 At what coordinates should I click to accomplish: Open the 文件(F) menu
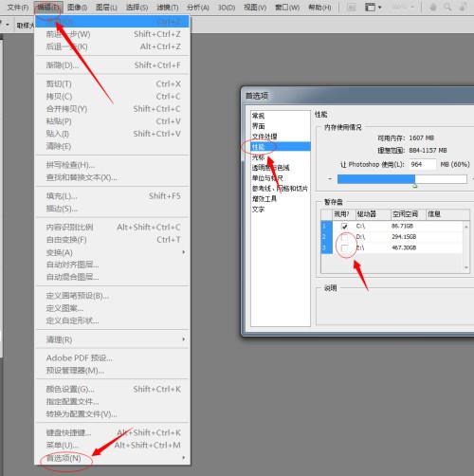tap(18, 8)
